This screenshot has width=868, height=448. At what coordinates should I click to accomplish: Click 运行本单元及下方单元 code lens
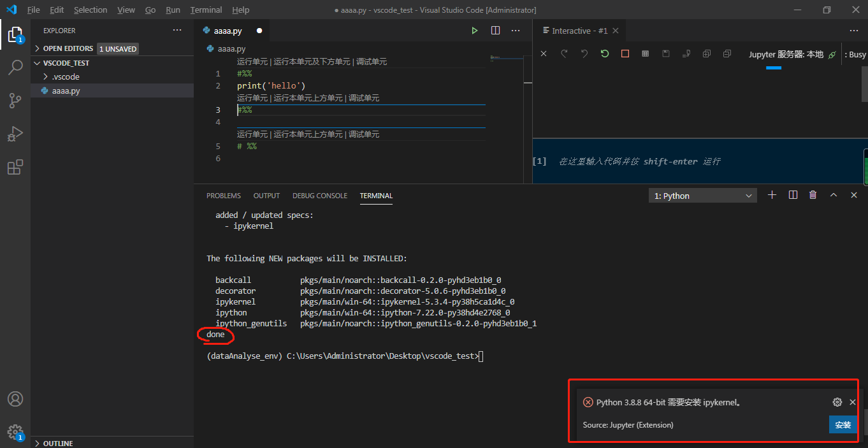(x=312, y=62)
